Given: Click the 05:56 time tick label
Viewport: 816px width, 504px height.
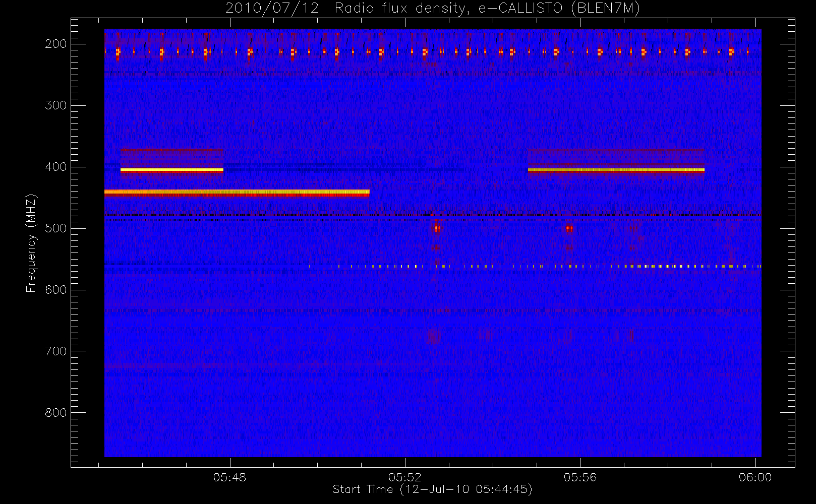Looking at the screenshot, I should [580, 477].
